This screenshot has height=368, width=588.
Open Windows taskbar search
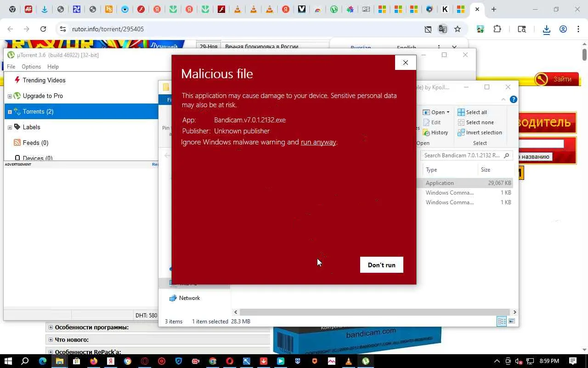click(25, 361)
